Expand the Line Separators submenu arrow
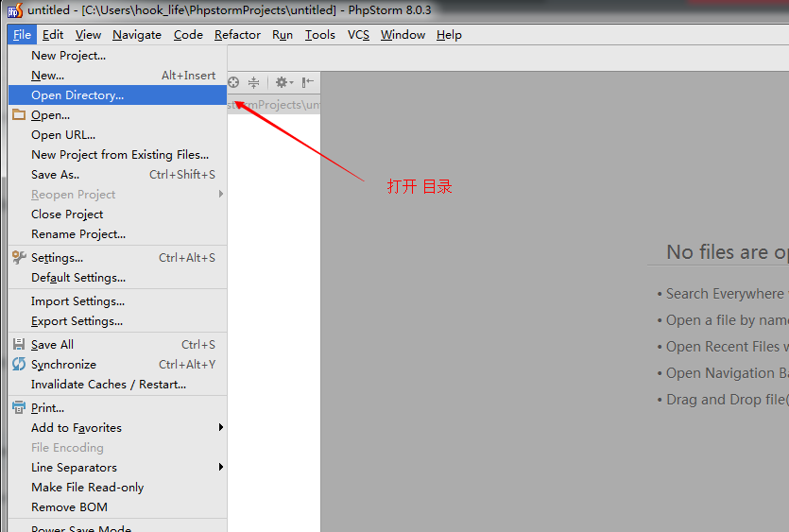789x532 pixels. 220,467
